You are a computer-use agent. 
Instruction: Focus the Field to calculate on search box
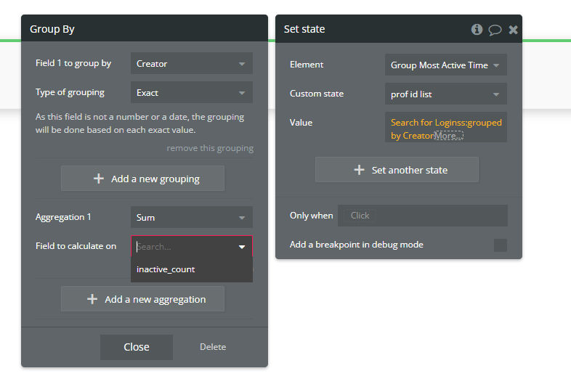click(185, 247)
